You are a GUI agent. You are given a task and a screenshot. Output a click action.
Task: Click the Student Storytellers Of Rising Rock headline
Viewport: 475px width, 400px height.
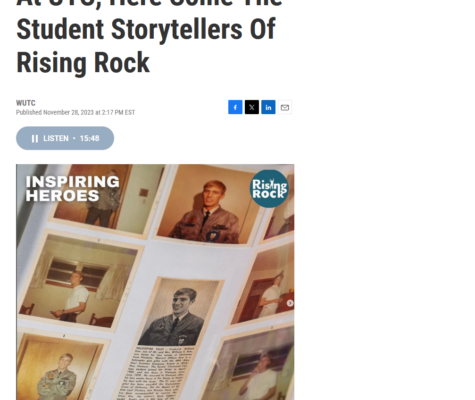146,46
